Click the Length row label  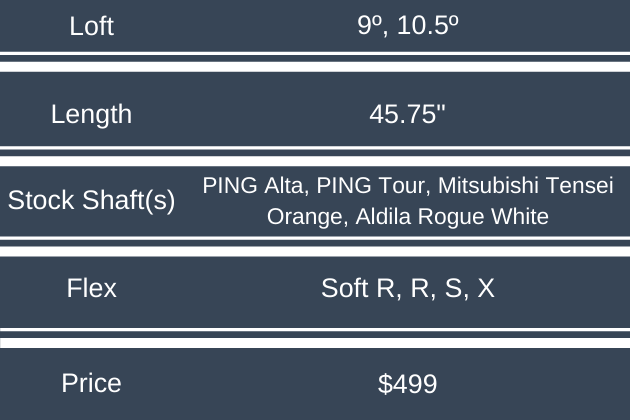(x=91, y=114)
